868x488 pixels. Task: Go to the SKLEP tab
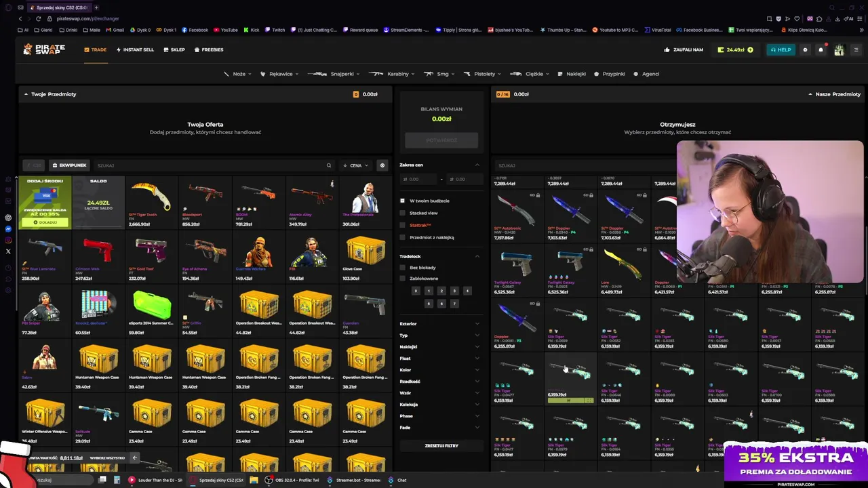click(x=174, y=49)
